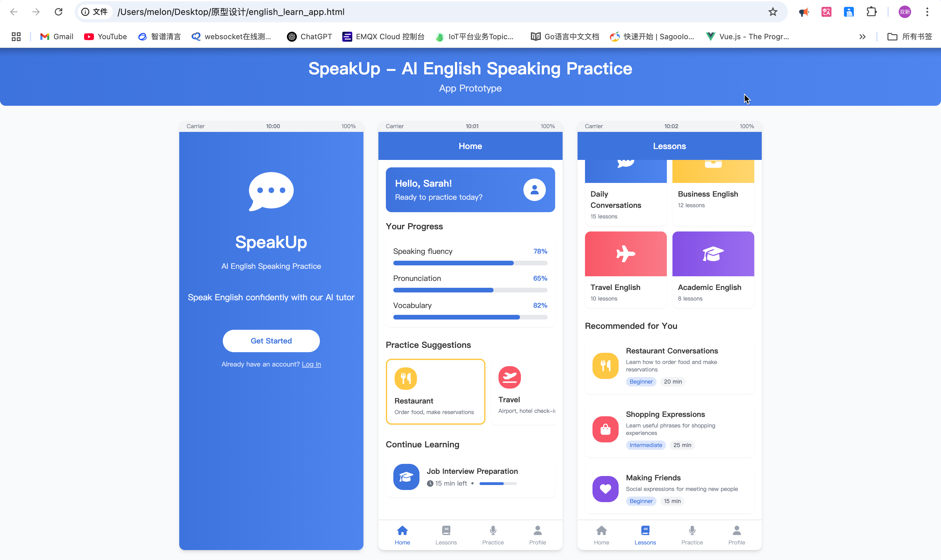Image resolution: width=941 pixels, height=560 pixels.
Task: Open Chrome three-dot menu
Action: pyautogui.click(x=927, y=12)
